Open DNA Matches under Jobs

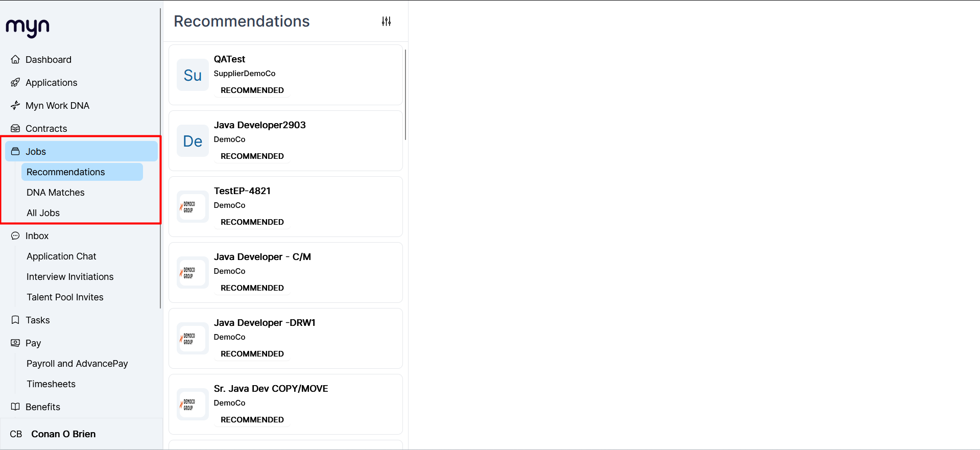(56, 192)
